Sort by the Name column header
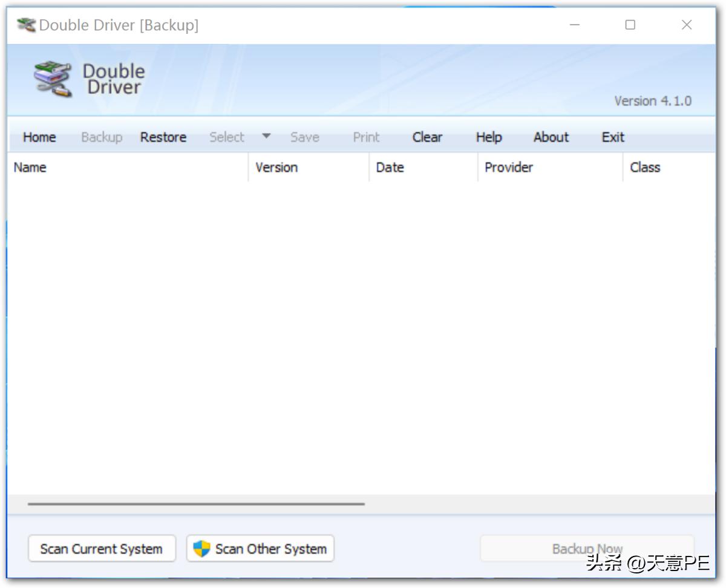This screenshot has height=588, width=726. click(128, 168)
